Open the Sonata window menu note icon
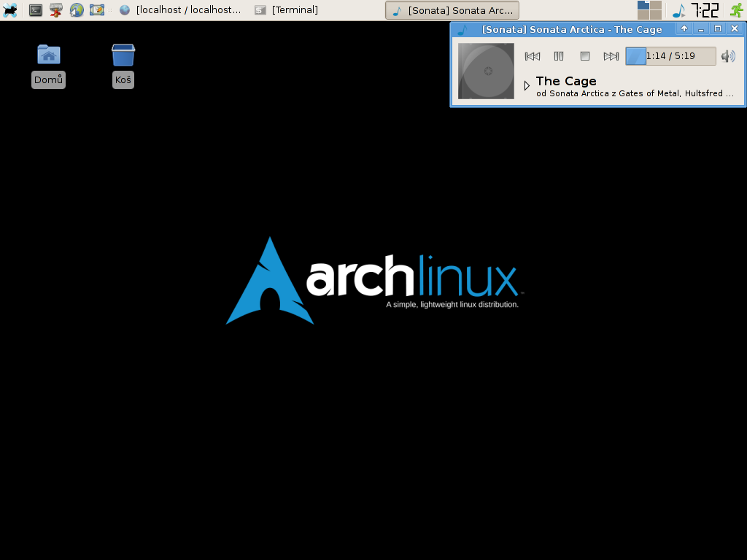This screenshot has width=747, height=560. [462, 29]
